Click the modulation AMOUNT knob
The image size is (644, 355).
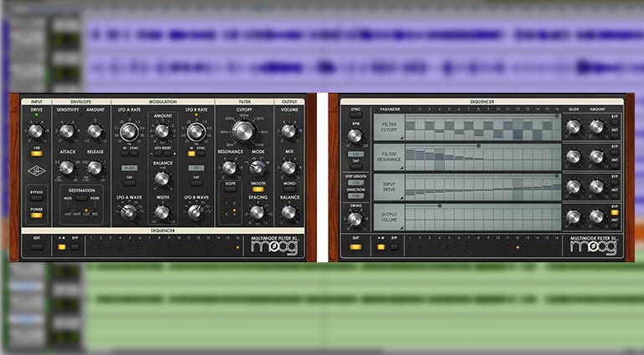(x=162, y=132)
